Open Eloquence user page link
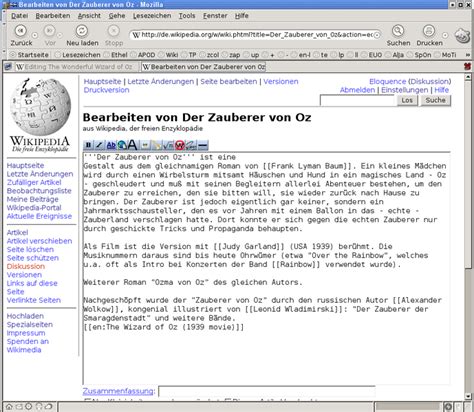This screenshot has height=412, width=474. (x=387, y=82)
